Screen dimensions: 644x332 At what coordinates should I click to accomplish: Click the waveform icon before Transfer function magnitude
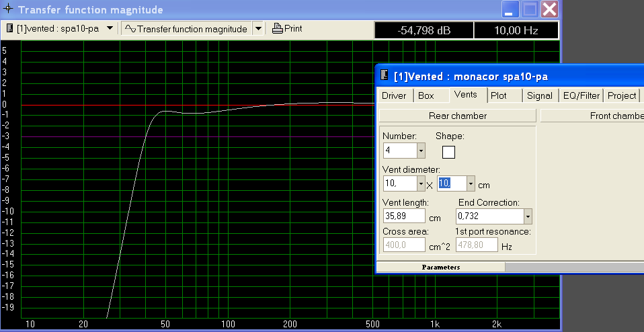130,29
